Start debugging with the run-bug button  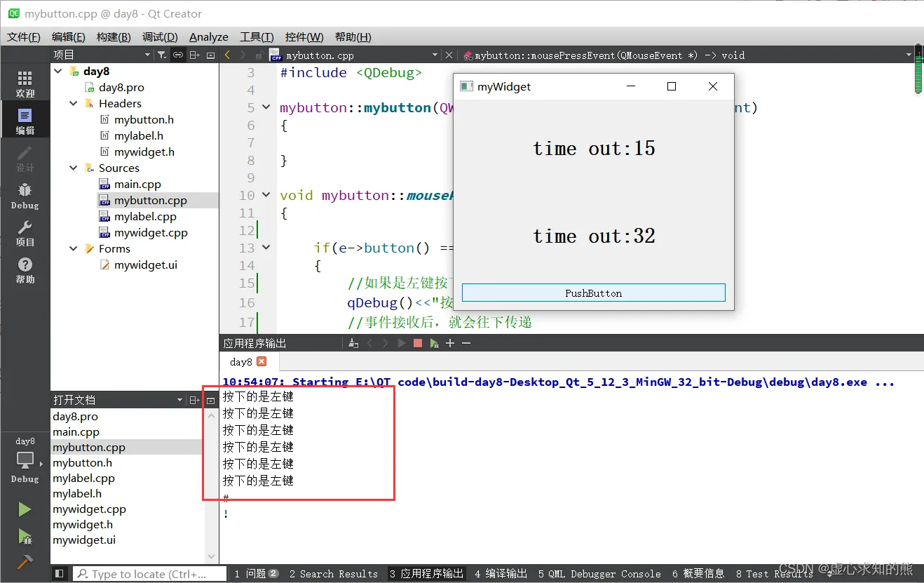[25, 537]
